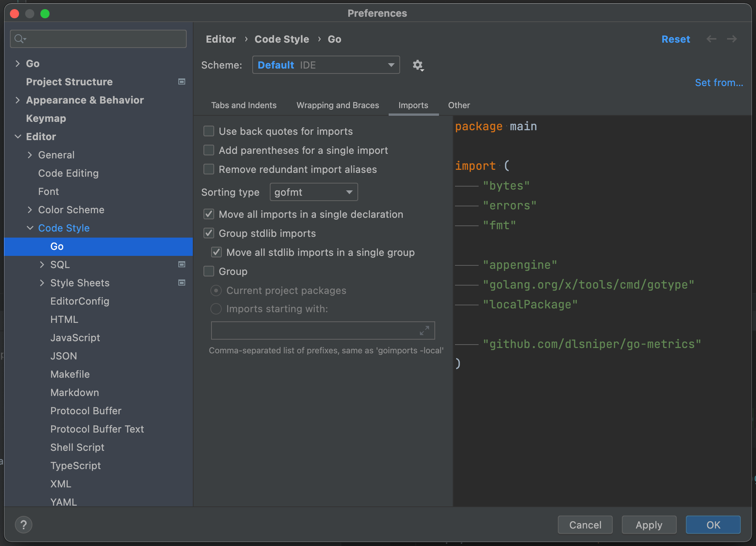Image resolution: width=756 pixels, height=546 pixels.
Task: Select the Imports tab
Action: 413,105
